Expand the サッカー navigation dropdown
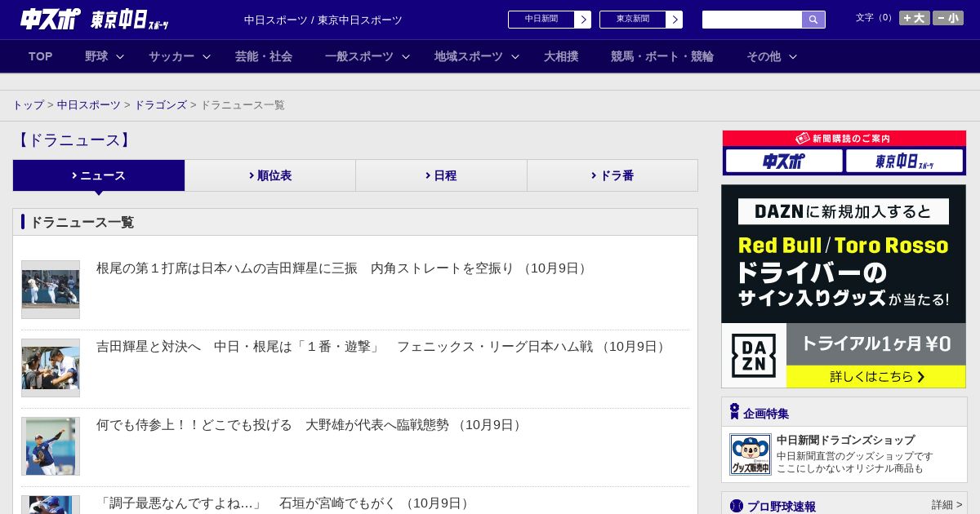The height and width of the screenshot is (514, 980). [x=179, y=56]
